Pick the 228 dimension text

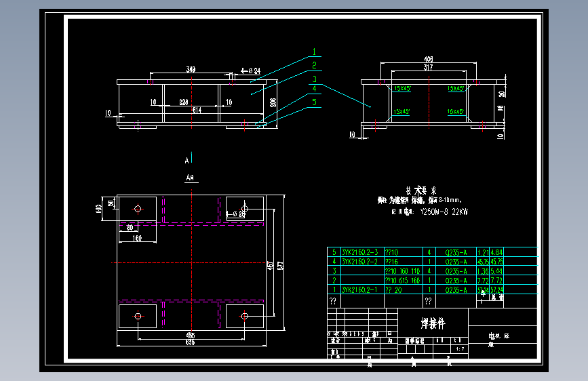(184, 102)
